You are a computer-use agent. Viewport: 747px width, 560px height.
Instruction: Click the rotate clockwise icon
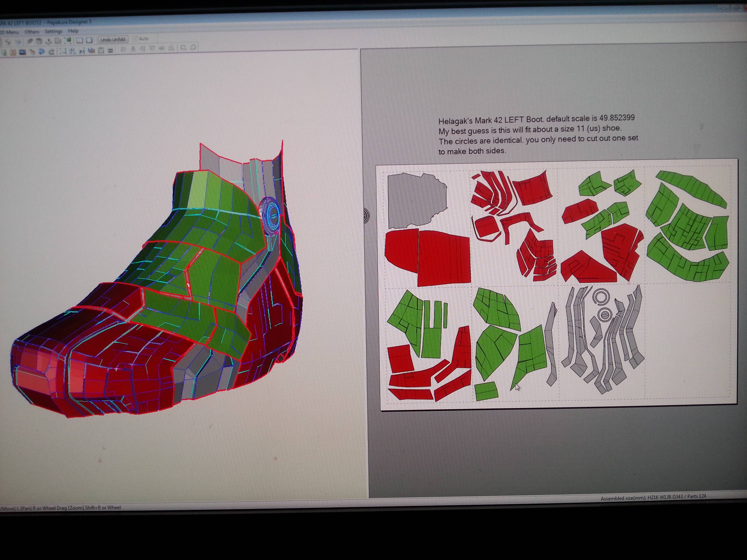click(x=193, y=48)
